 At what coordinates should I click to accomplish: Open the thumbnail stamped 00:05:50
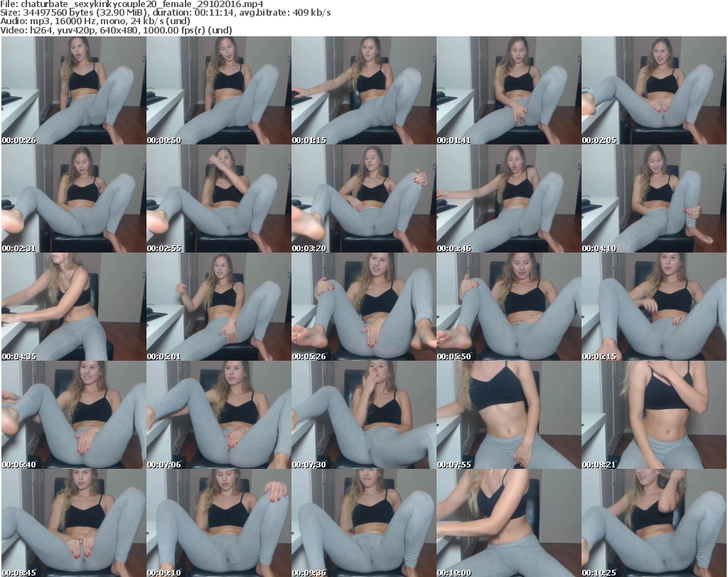pyautogui.click(x=509, y=307)
